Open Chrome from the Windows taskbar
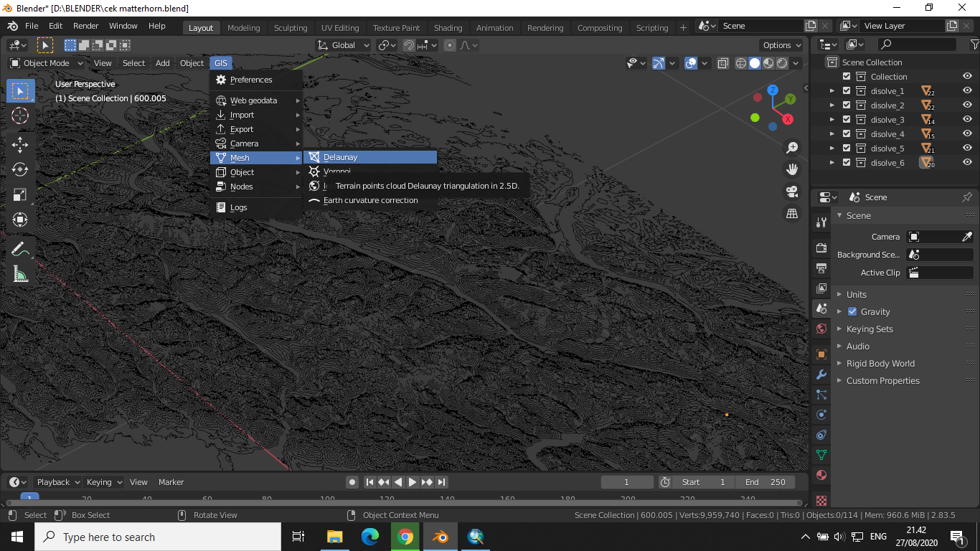This screenshot has height=551, width=980. (x=405, y=537)
